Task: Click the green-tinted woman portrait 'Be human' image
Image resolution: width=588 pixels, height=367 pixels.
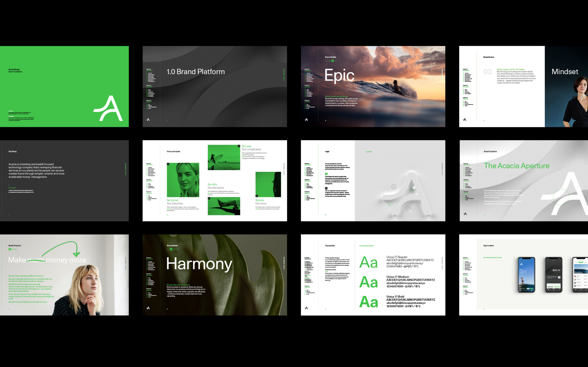Action: pyautogui.click(x=183, y=180)
